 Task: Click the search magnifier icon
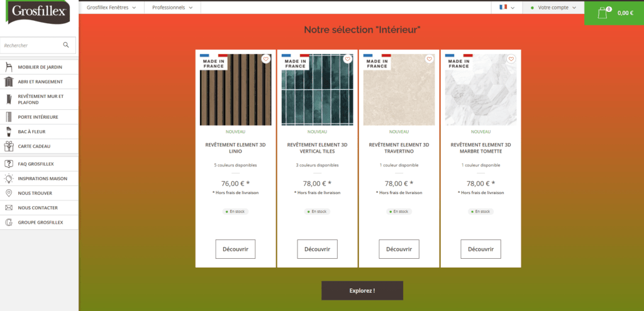66,45
